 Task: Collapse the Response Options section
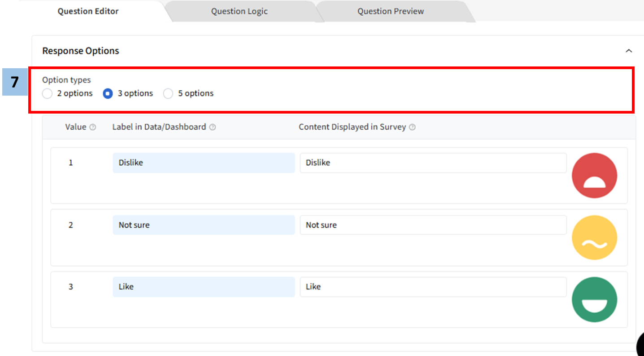pyautogui.click(x=629, y=51)
